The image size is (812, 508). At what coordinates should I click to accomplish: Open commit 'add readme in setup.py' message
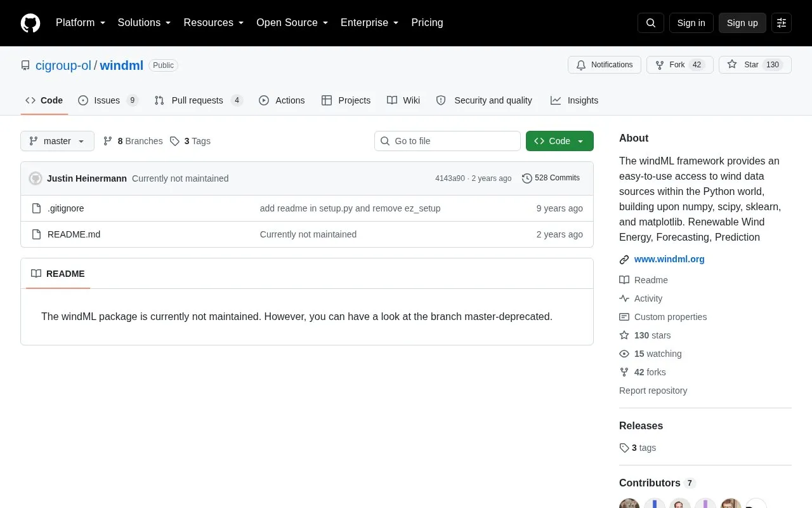(350, 208)
